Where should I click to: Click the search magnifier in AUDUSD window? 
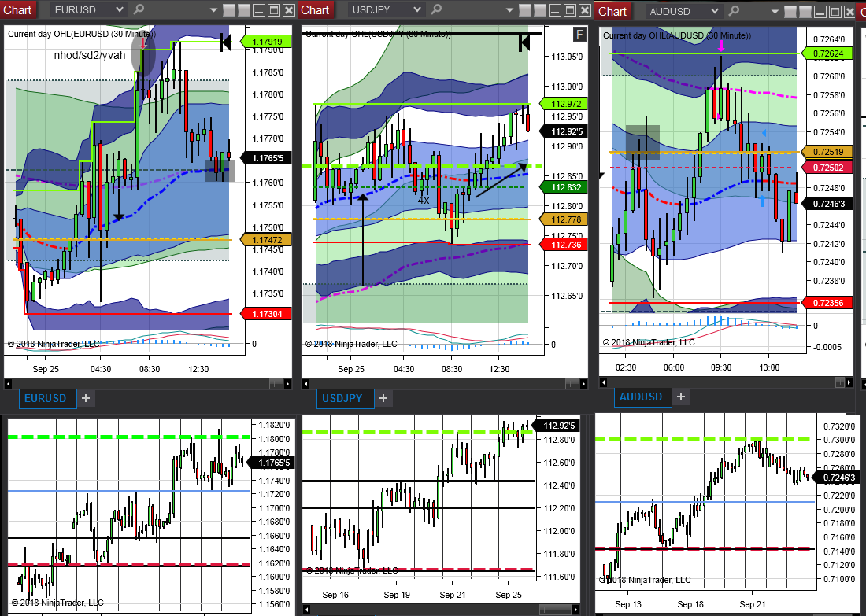click(734, 11)
